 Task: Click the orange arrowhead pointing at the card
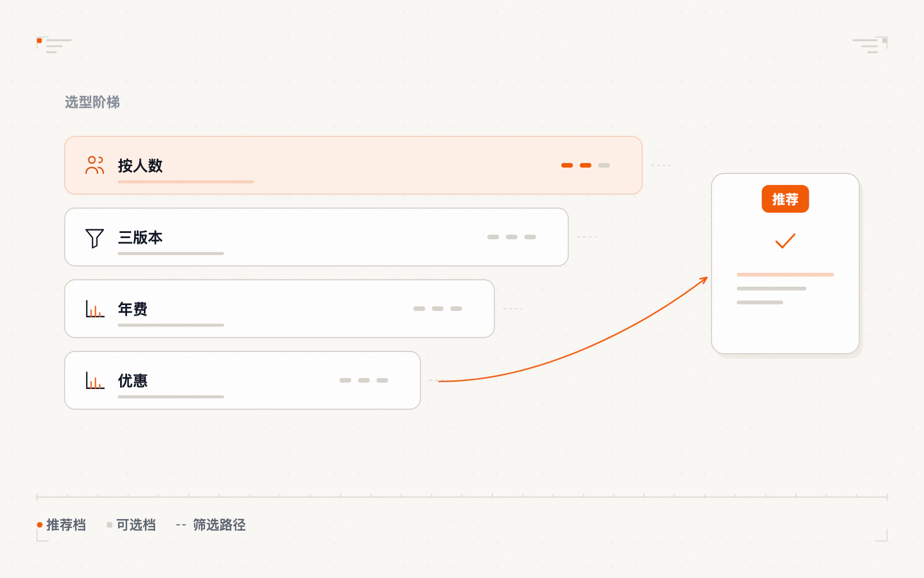tap(703, 280)
